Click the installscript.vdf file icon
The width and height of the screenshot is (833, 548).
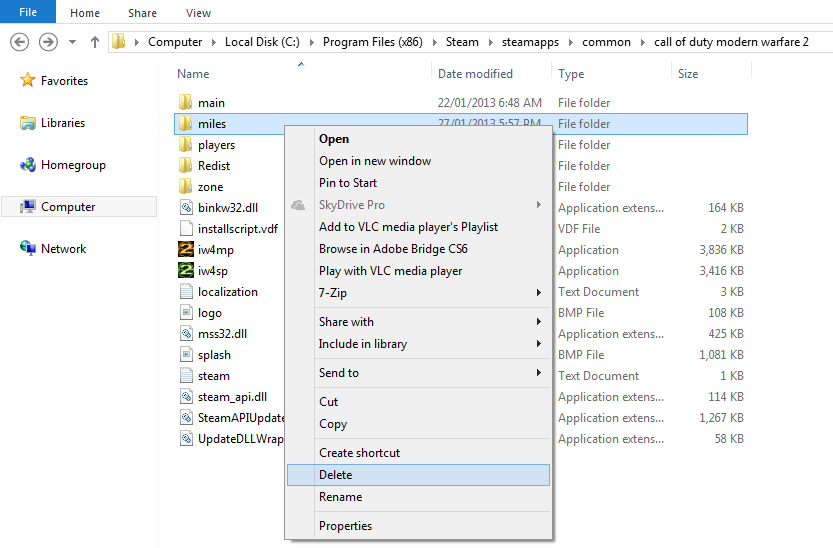[x=186, y=228]
